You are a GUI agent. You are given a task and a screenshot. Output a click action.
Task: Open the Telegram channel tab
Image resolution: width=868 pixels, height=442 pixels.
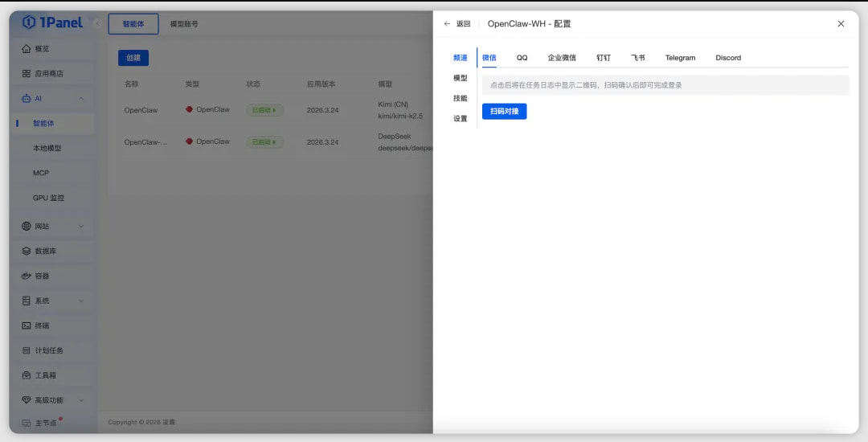[x=680, y=58]
